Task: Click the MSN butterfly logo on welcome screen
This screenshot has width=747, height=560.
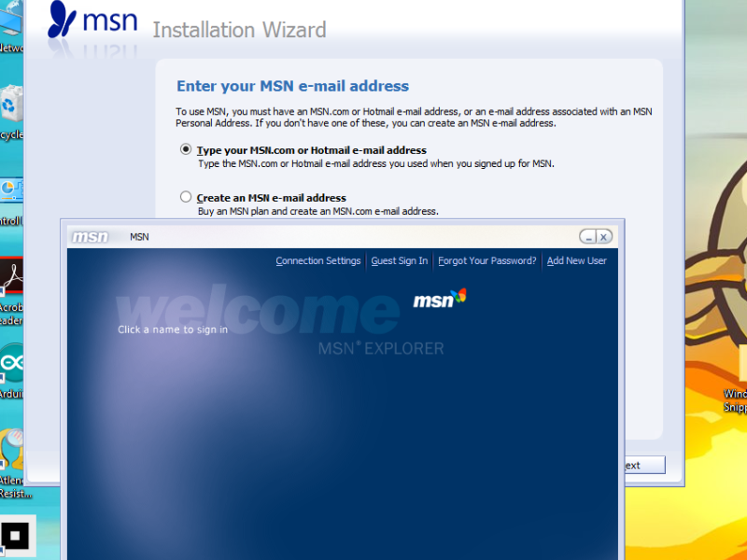Action: (x=440, y=299)
